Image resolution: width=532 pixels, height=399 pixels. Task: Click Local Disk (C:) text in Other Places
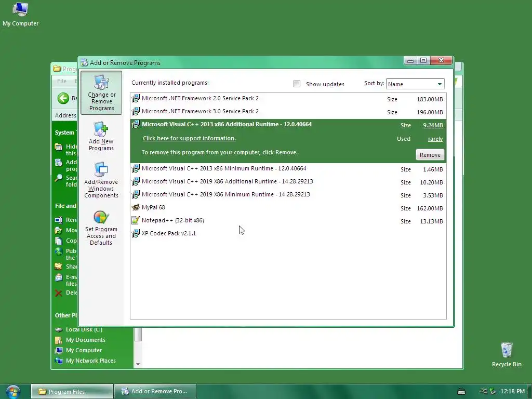[x=84, y=329]
